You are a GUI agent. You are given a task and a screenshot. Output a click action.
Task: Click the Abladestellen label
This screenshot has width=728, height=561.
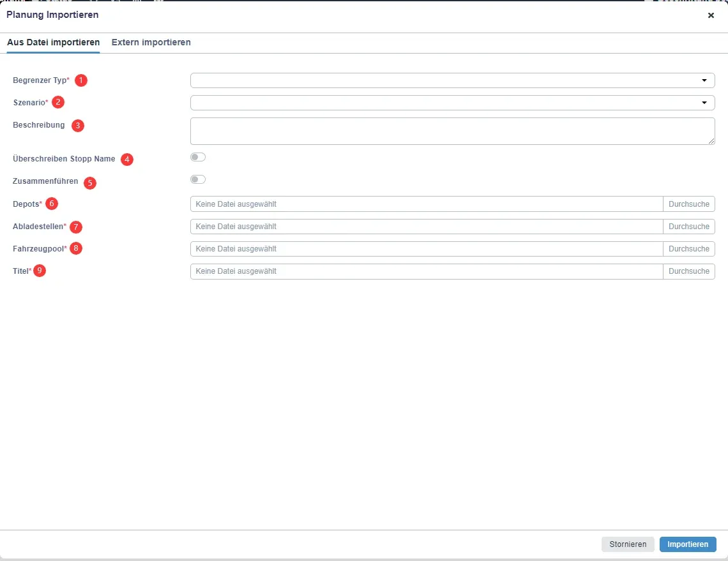click(40, 227)
